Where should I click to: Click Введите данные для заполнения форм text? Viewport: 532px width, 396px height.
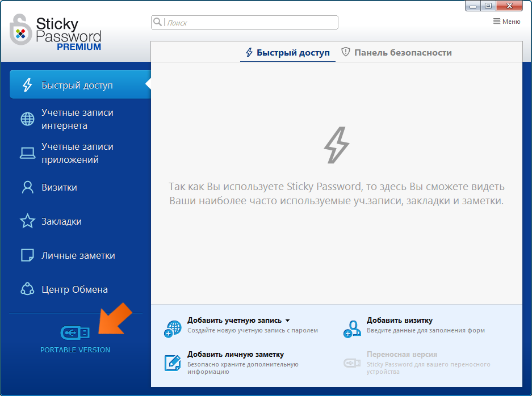pos(425,330)
